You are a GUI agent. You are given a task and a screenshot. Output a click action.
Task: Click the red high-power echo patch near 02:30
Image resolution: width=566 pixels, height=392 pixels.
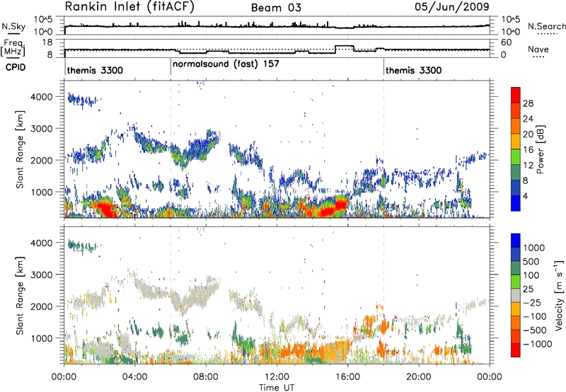[107, 209]
